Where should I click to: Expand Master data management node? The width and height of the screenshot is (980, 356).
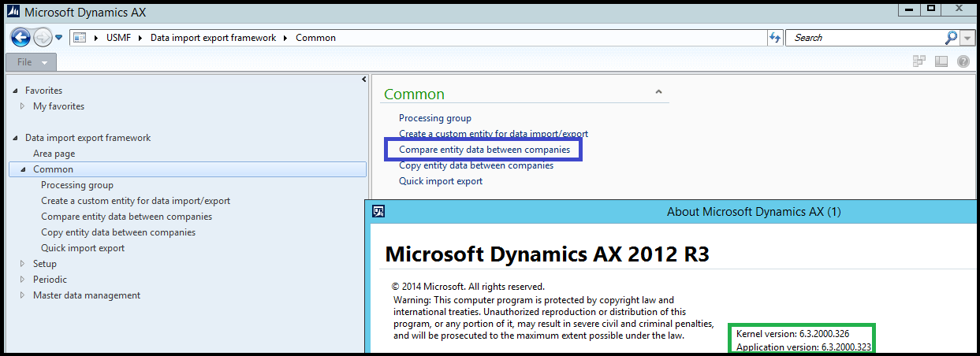tap(23, 295)
